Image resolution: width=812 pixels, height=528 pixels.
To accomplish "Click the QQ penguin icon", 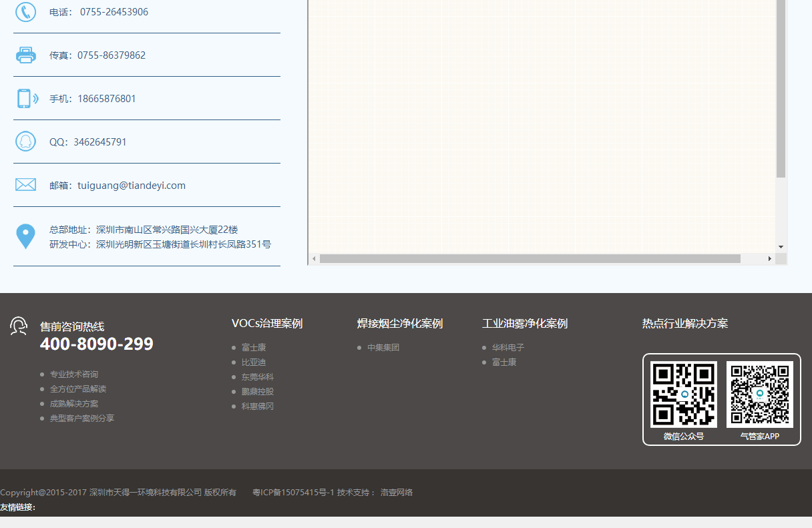I will coord(25,141).
